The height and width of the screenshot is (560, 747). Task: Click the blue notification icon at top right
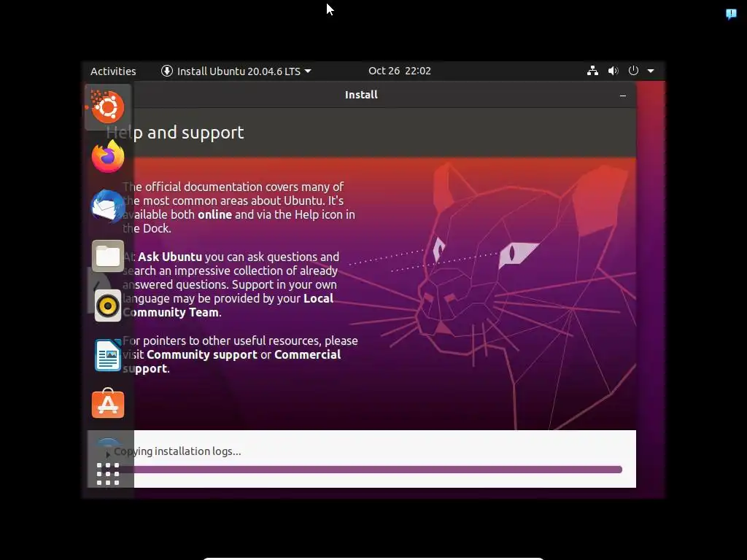[x=731, y=14]
